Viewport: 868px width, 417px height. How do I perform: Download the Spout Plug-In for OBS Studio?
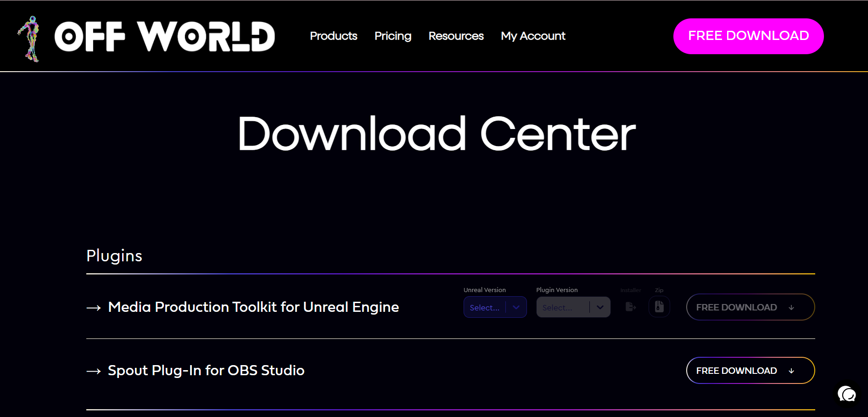750,371
